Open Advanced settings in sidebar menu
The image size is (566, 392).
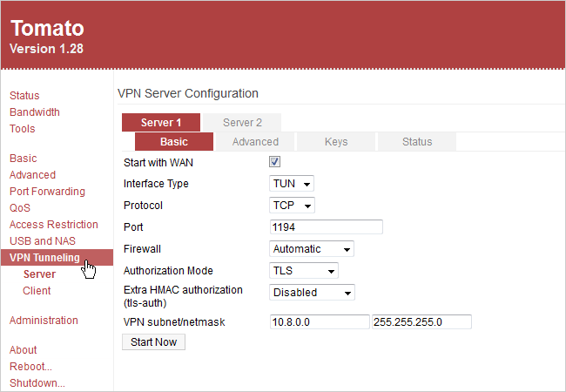coord(32,175)
